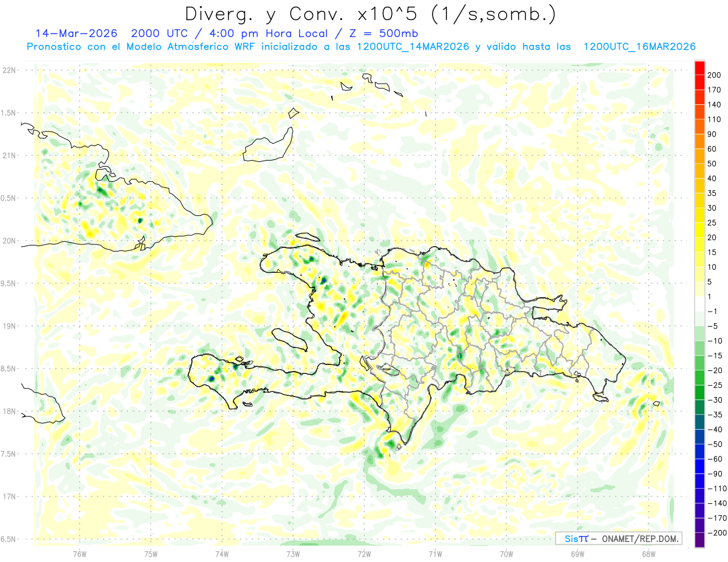Screen dimensions: 728x562
Task: Click the valid-until time "1200UTC_16MAR2026"
Action: [x=639, y=47]
